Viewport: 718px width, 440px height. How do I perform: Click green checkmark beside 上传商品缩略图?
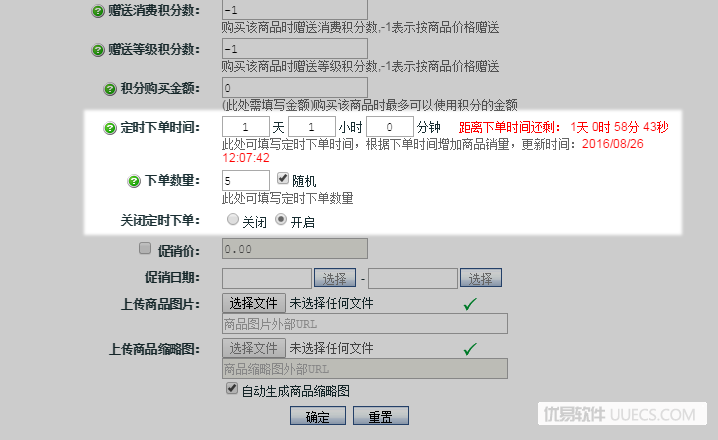point(470,349)
